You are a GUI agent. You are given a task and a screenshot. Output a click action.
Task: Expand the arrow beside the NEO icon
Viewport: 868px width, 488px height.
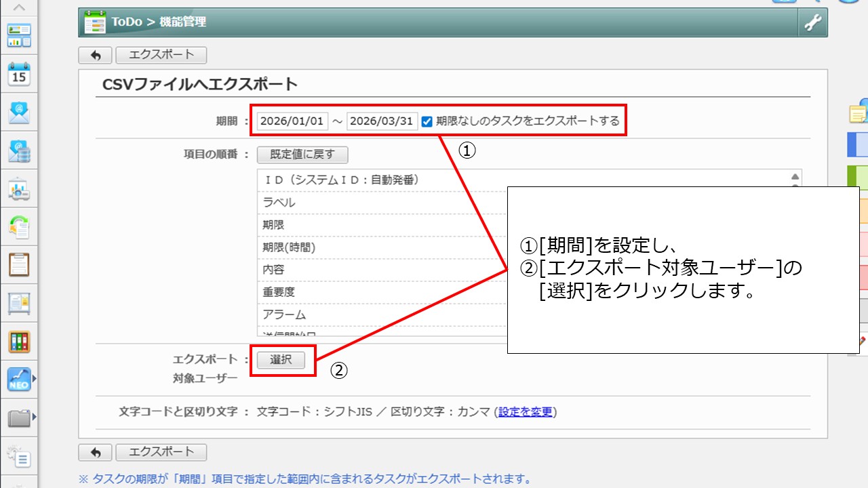point(34,380)
